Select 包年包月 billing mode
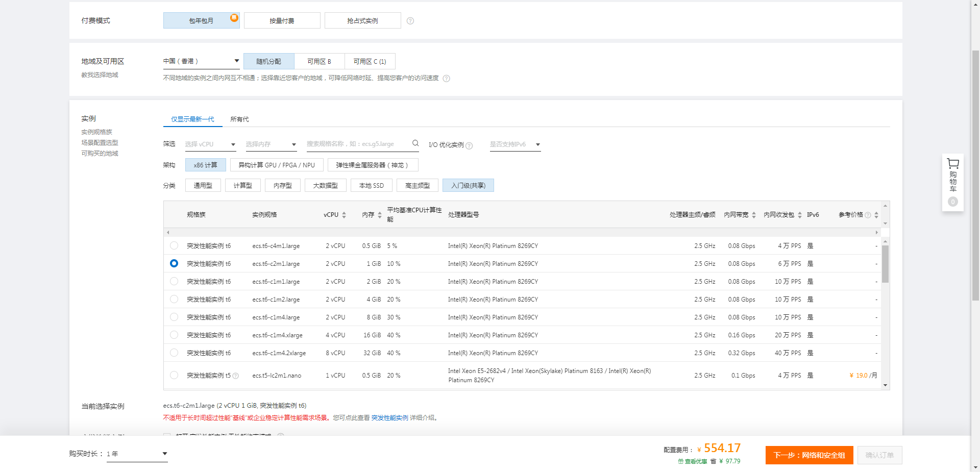The width and height of the screenshot is (980, 472). pyautogui.click(x=201, y=20)
